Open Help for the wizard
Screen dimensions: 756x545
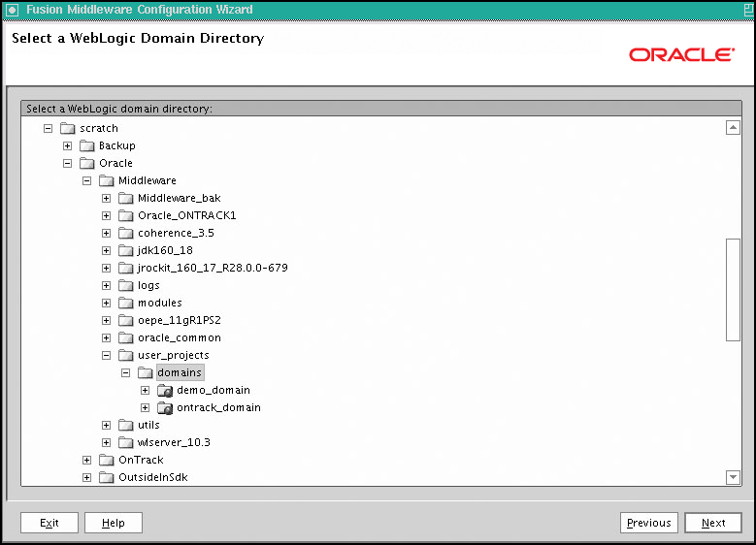click(114, 523)
